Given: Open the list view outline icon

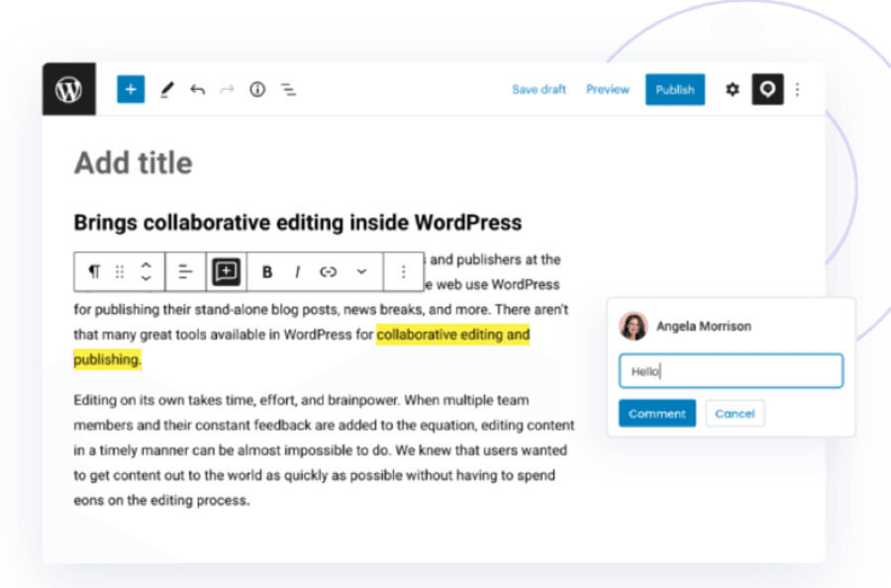Looking at the screenshot, I should 288,89.
